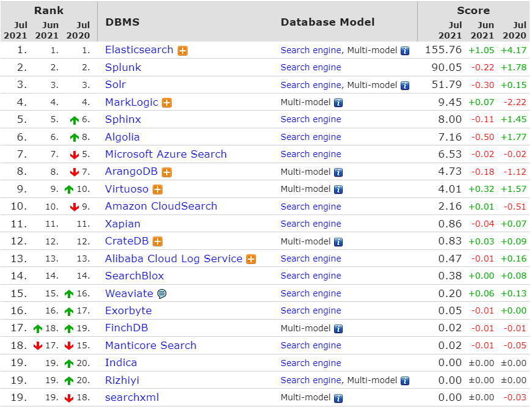Open the Solr DBMS link

point(115,84)
